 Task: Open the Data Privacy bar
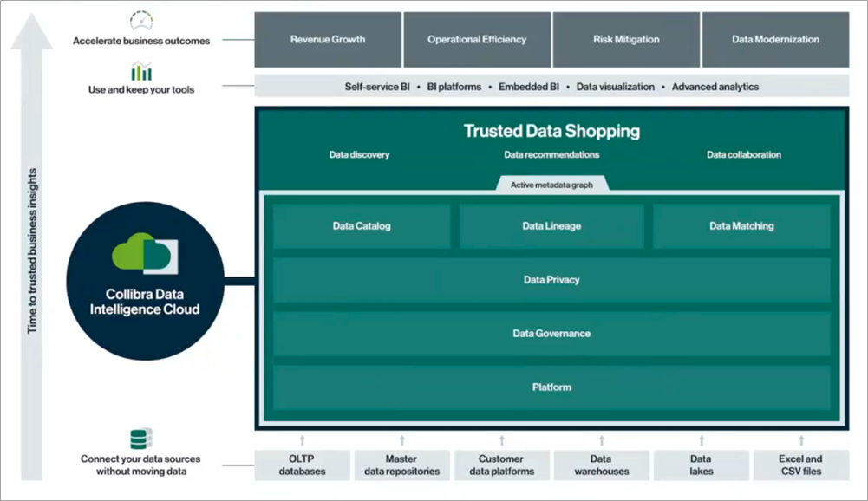551,280
